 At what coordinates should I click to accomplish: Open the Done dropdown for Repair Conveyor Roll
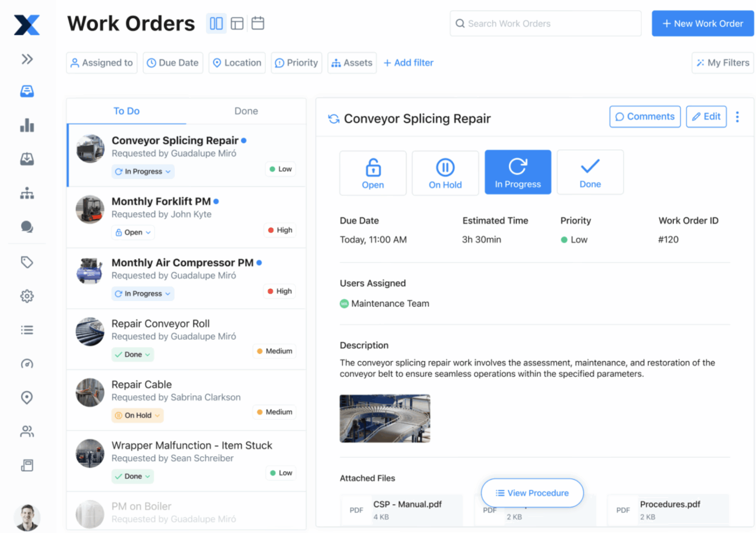pos(132,354)
